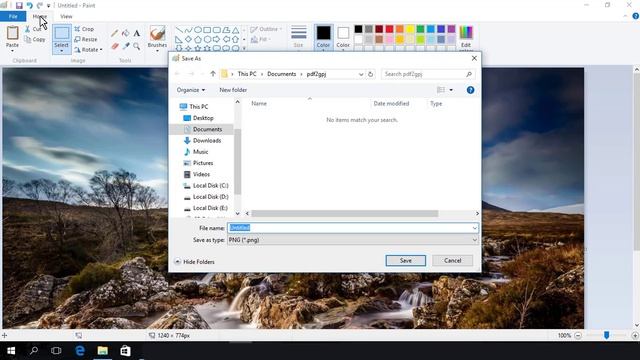640x360 pixels.
Task: Click the Up folder arrow in Save As
Action: (x=213, y=74)
